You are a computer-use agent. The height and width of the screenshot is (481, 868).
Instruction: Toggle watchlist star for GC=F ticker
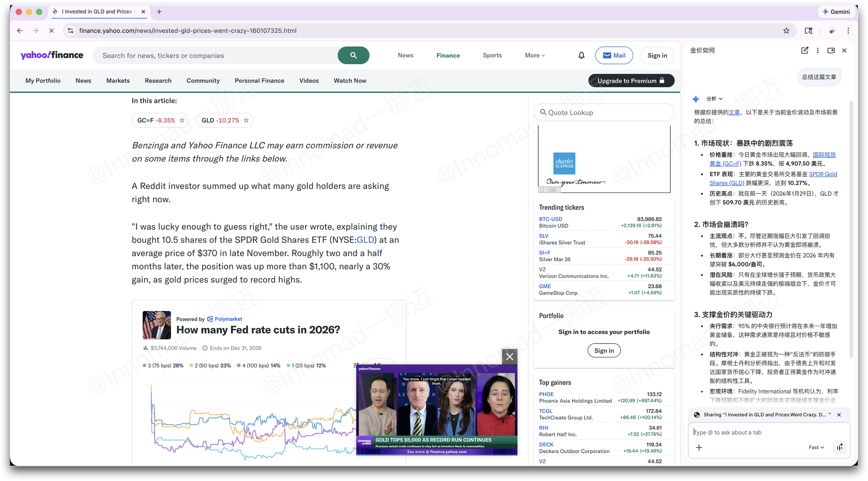(x=182, y=121)
